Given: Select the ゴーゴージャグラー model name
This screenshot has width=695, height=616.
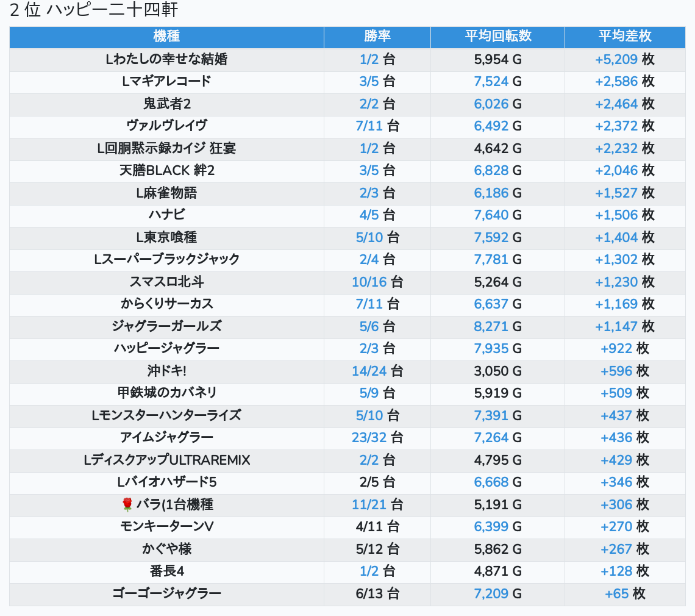Looking at the screenshot, I should click(x=166, y=593).
